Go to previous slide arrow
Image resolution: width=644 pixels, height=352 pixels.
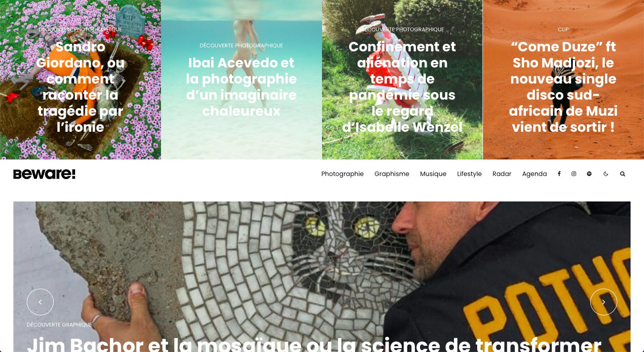40,302
